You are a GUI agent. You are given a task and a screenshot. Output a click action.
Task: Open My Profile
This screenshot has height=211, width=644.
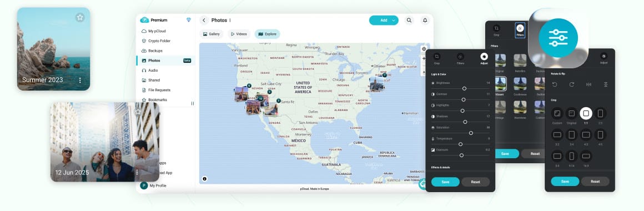(153, 185)
